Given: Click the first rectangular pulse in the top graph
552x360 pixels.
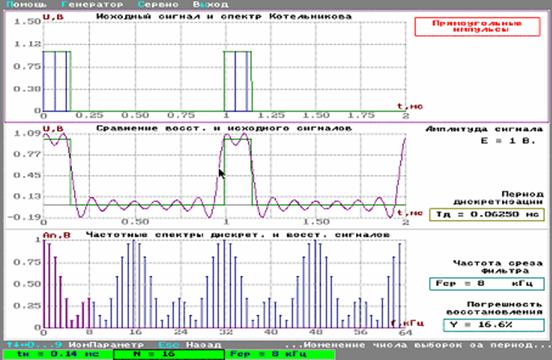Looking at the screenshot, I should click(57, 81).
